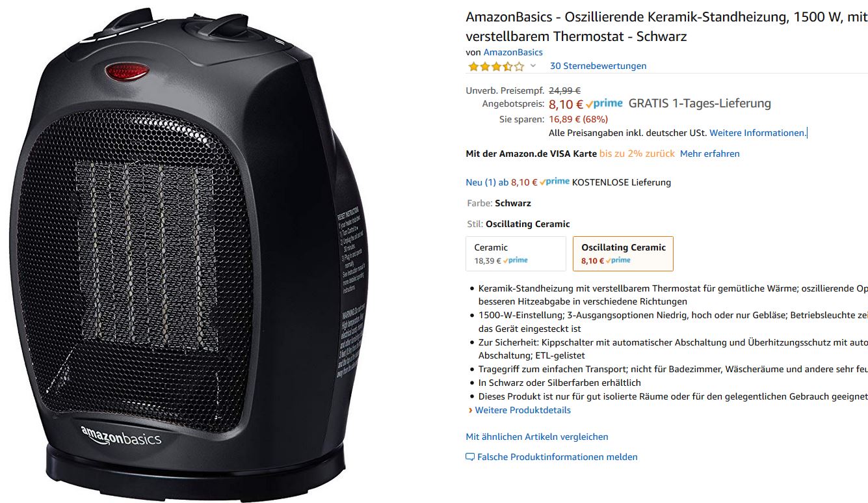Select the Oscillating Ceramic style option
Screen dimensions: 868x503
[x=623, y=253]
